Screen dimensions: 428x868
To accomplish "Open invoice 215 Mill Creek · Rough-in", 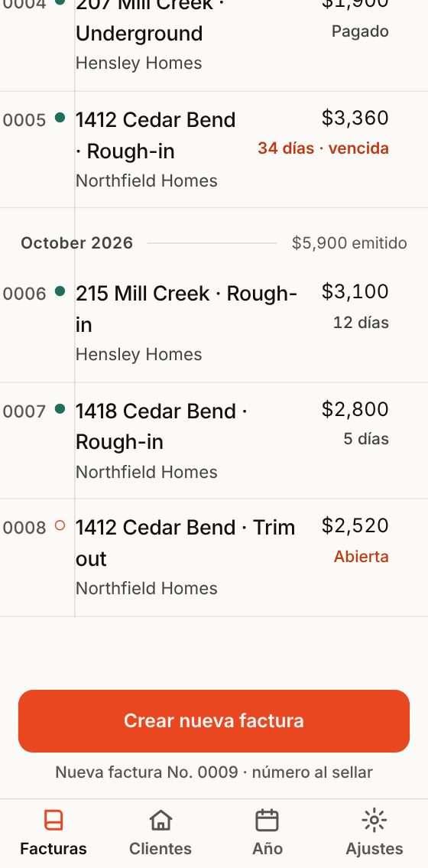I will tap(214, 323).
